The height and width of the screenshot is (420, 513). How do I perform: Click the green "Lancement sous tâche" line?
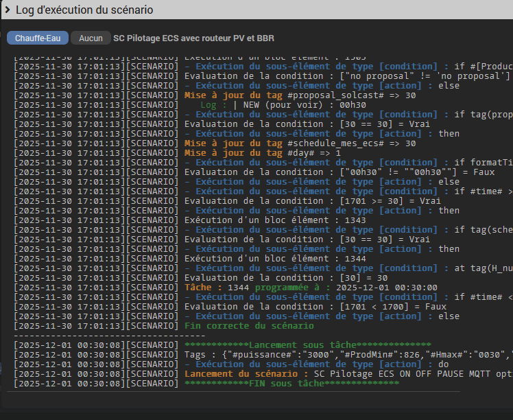pyautogui.click(x=308, y=345)
